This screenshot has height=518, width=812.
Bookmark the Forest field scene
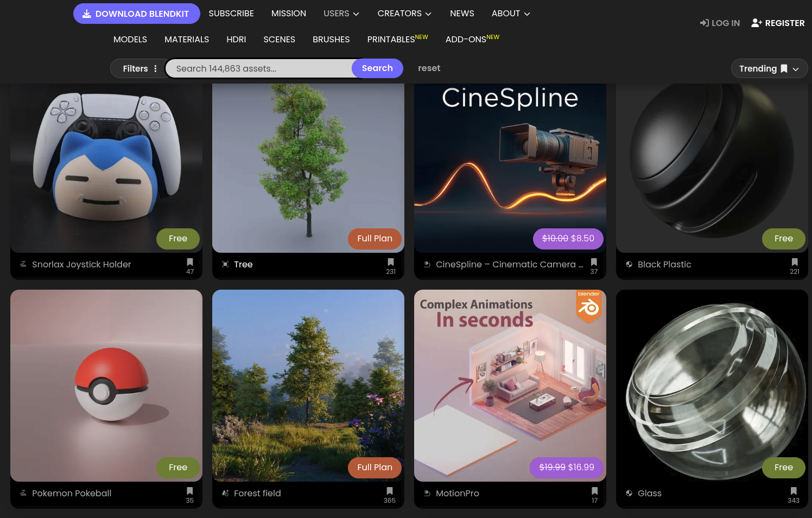point(390,491)
